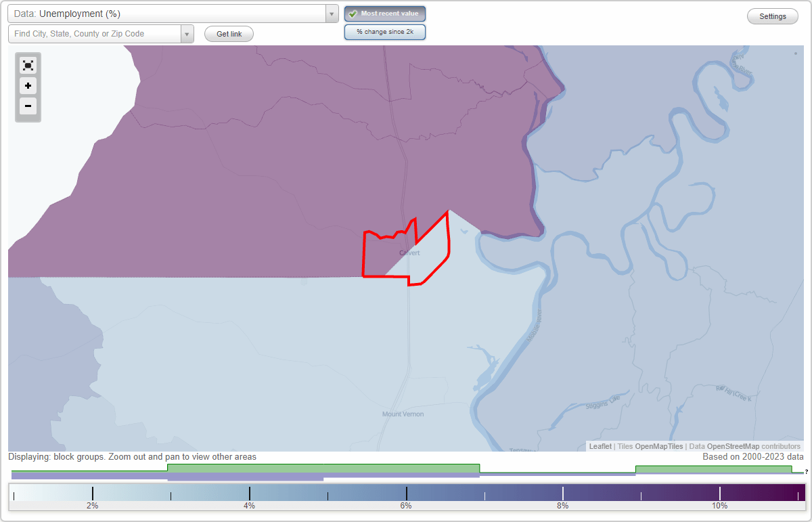
Task: Click the map zoom out icon
Action: (x=28, y=106)
